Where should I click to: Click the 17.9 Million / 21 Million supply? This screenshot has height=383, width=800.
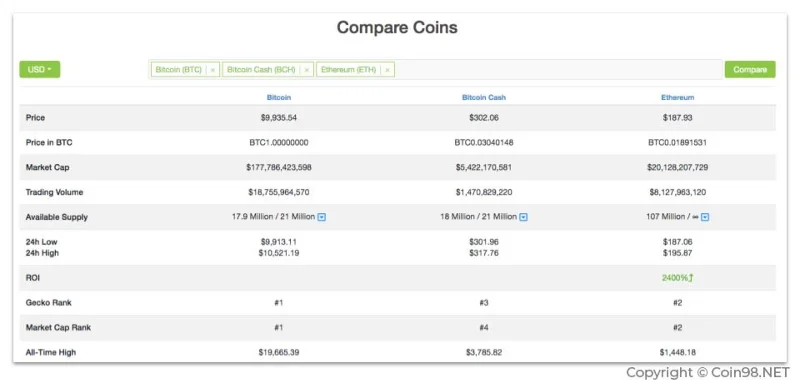point(273,217)
